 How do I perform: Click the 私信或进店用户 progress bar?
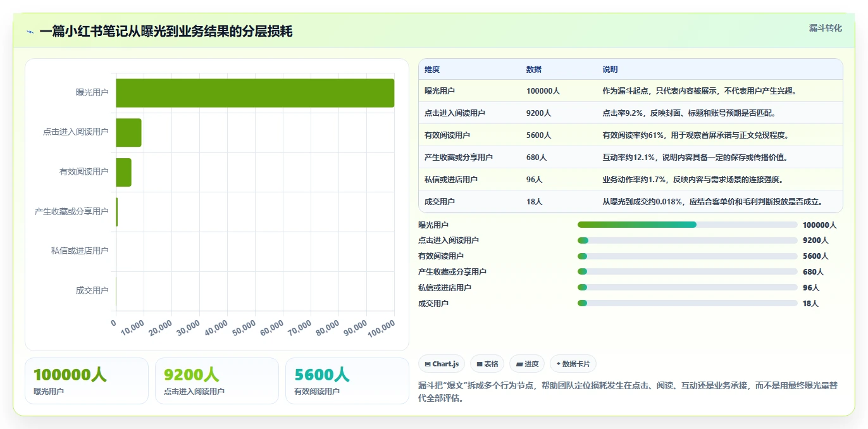click(x=687, y=288)
